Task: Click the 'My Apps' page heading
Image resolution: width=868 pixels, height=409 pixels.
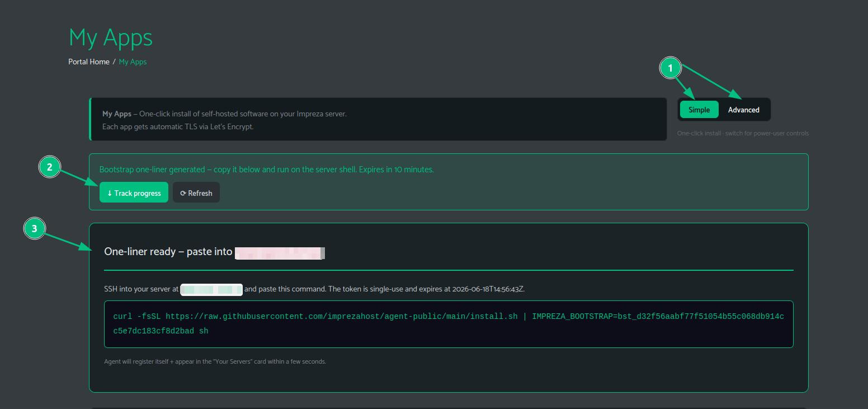Action: pos(111,37)
